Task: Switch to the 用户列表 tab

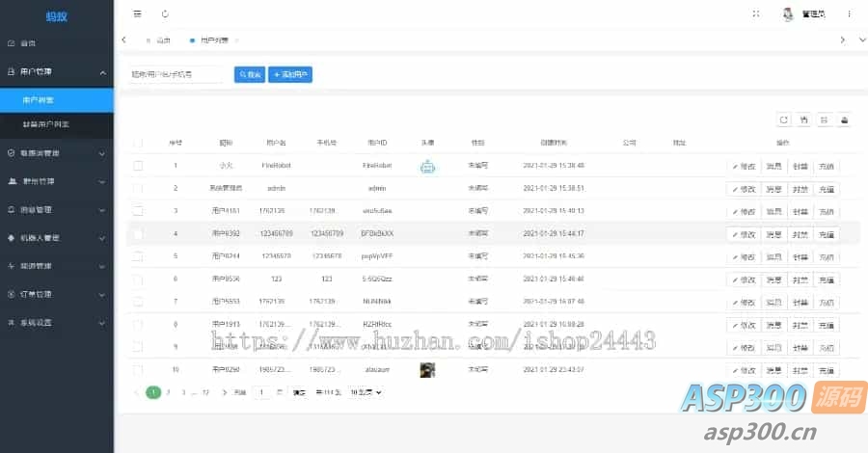Action: pyautogui.click(x=213, y=40)
